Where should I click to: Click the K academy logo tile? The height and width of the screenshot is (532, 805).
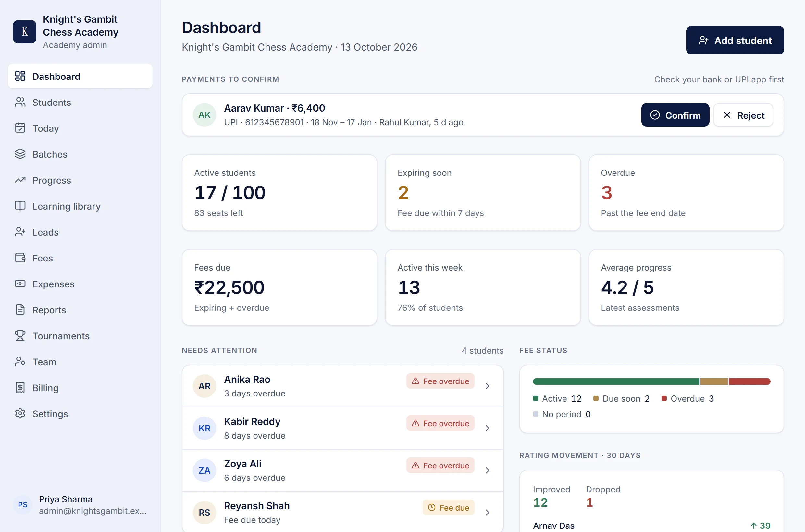coord(24,31)
